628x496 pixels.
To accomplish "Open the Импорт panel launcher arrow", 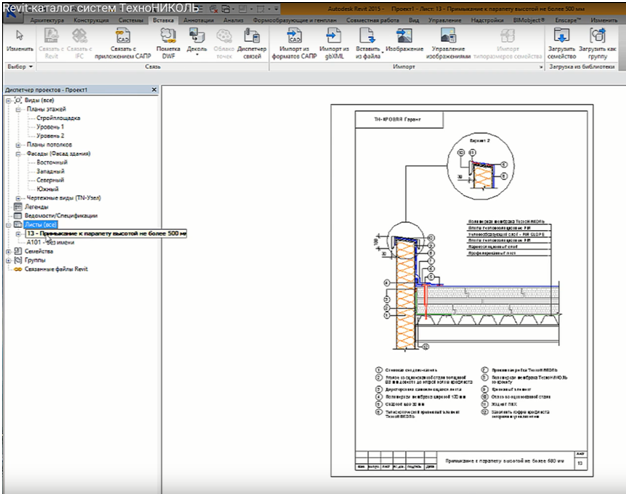I will (541, 67).
